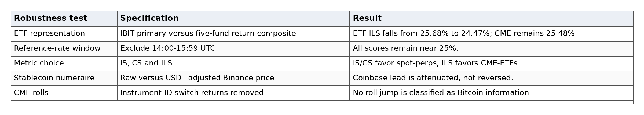This screenshot has height=115, width=644.
Task: Click the IS/CS favor spot-perps result
Action: [x=491, y=63]
